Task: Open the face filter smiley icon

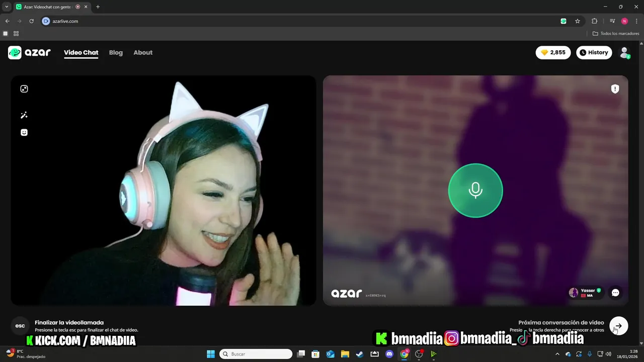Action: click(x=24, y=132)
